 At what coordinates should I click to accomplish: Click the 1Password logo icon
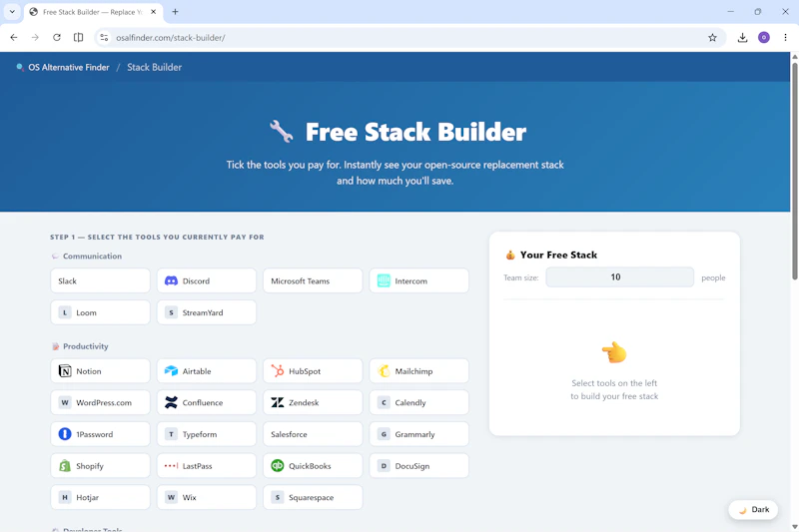[x=65, y=434]
